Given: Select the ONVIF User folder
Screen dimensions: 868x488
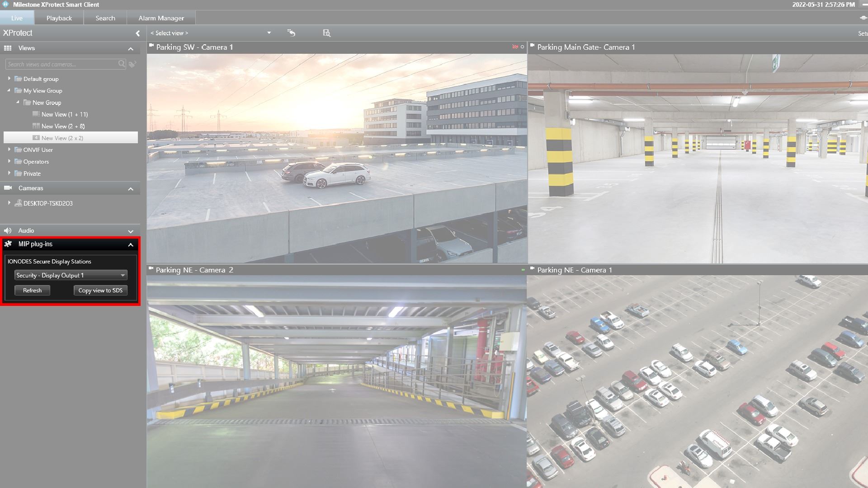Looking at the screenshot, I should coord(34,150).
